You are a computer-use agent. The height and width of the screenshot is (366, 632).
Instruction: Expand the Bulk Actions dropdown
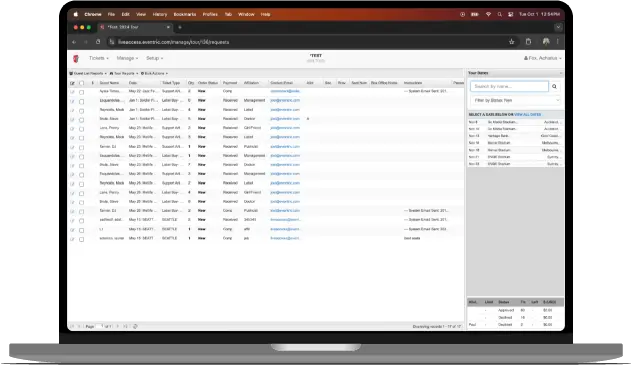(154, 73)
